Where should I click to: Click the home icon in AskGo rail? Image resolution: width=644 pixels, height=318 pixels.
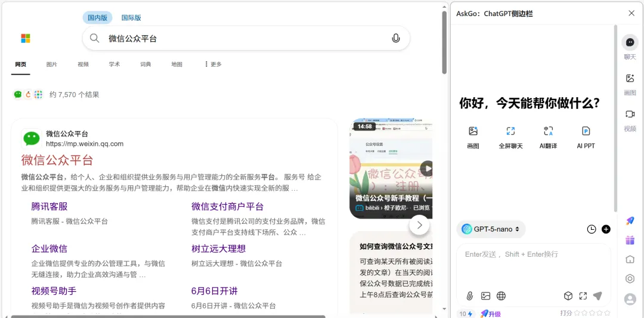(x=630, y=259)
